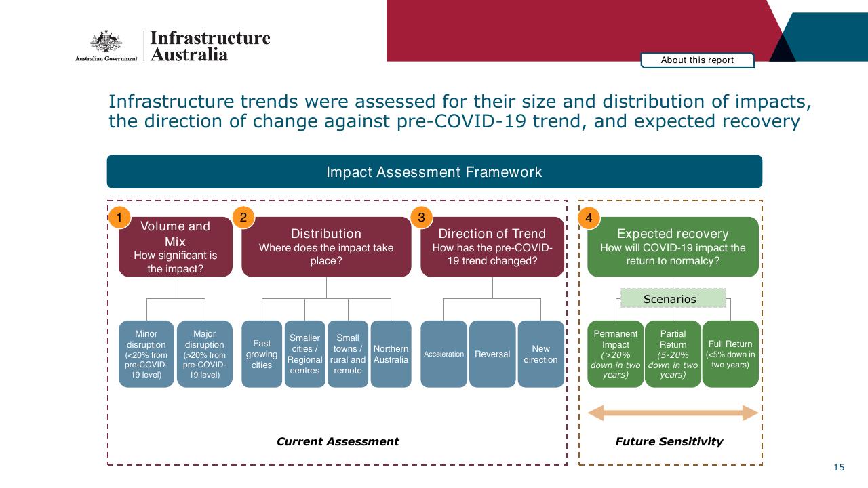Click the orange number 2 badge
This screenshot has height=488, width=868.
(243, 218)
